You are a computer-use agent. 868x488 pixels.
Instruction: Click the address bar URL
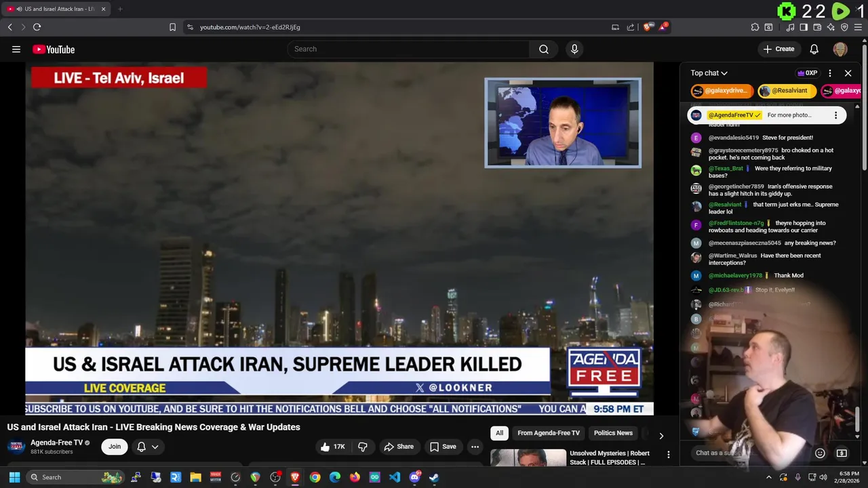click(250, 27)
